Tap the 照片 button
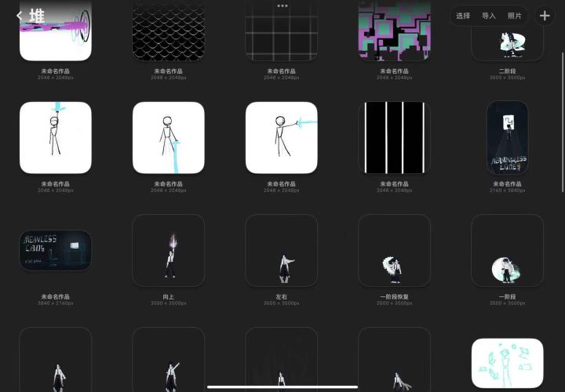 point(514,16)
